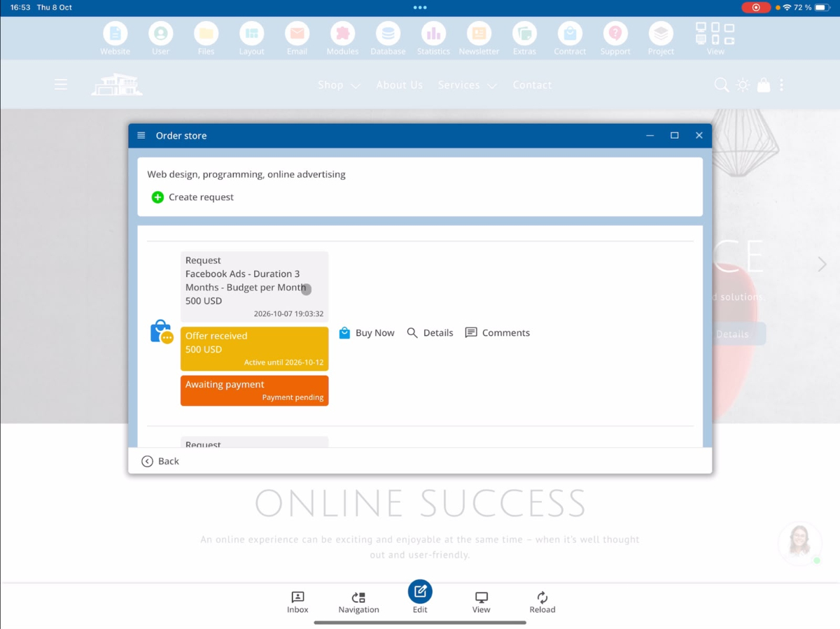This screenshot has height=629, width=840.
Task: Open the website search magnifier icon
Action: [x=721, y=85]
